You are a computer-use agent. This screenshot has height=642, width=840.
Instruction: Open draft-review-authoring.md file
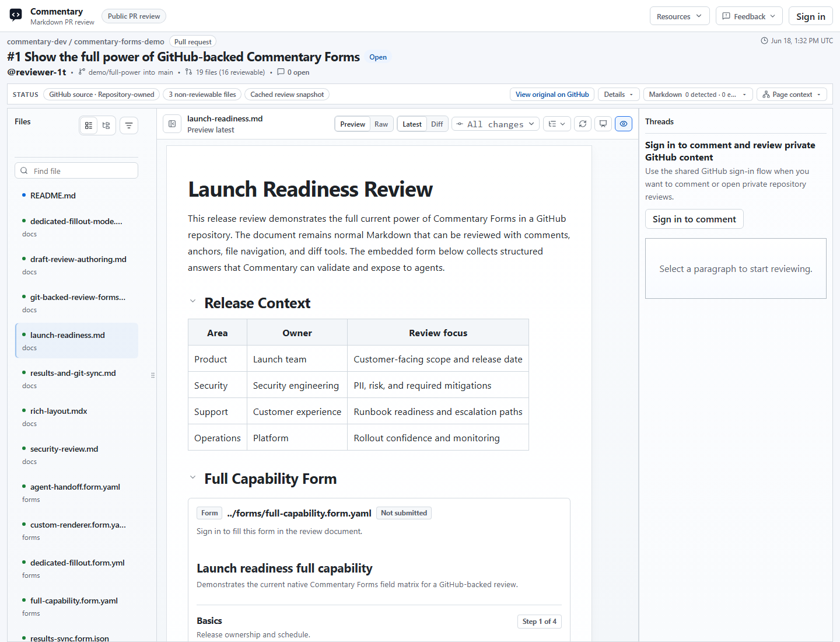tap(76, 265)
